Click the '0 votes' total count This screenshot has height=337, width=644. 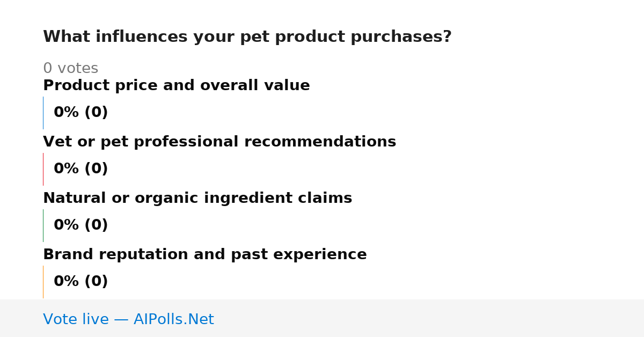point(71,69)
